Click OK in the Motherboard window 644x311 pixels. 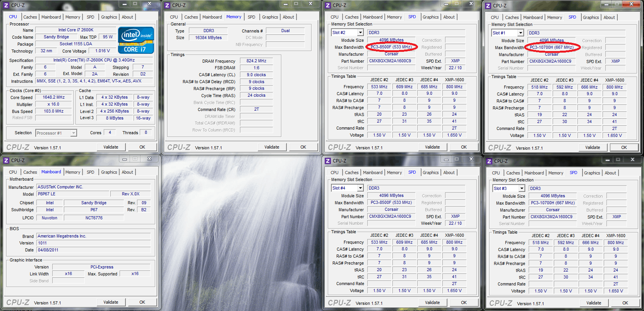pyautogui.click(x=142, y=302)
